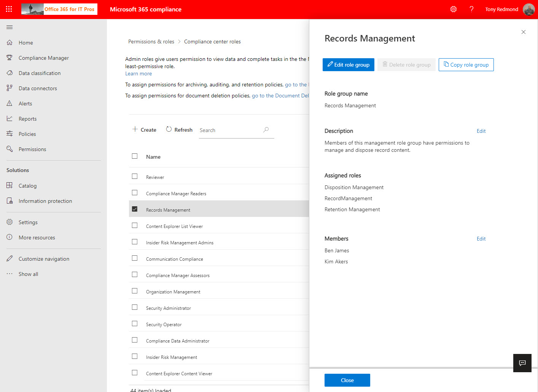
Task: Select the Content Explorer Content Viewer row
Action: 219,373
